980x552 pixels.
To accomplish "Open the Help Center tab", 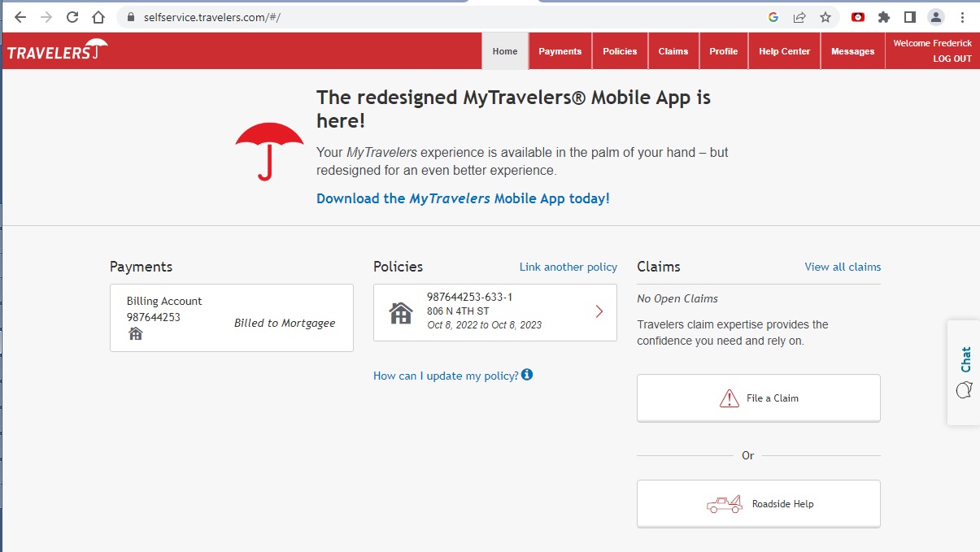I will [x=784, y=51].
